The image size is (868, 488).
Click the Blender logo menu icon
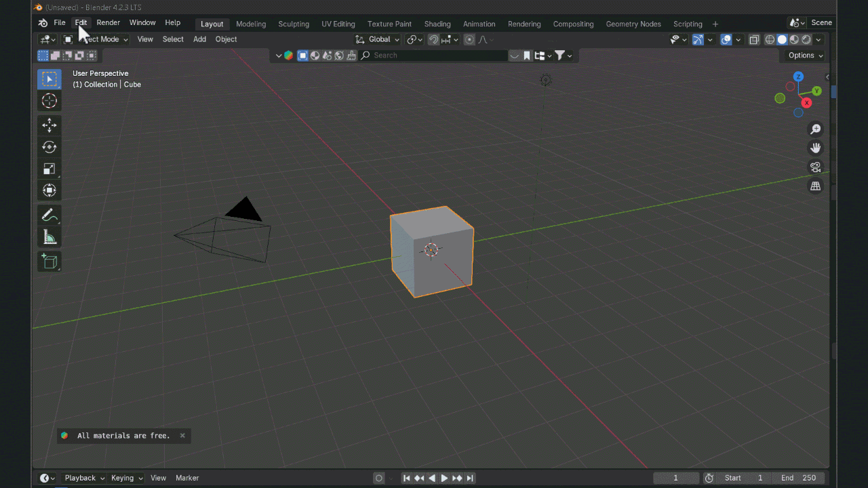click(x=43, y=22)
